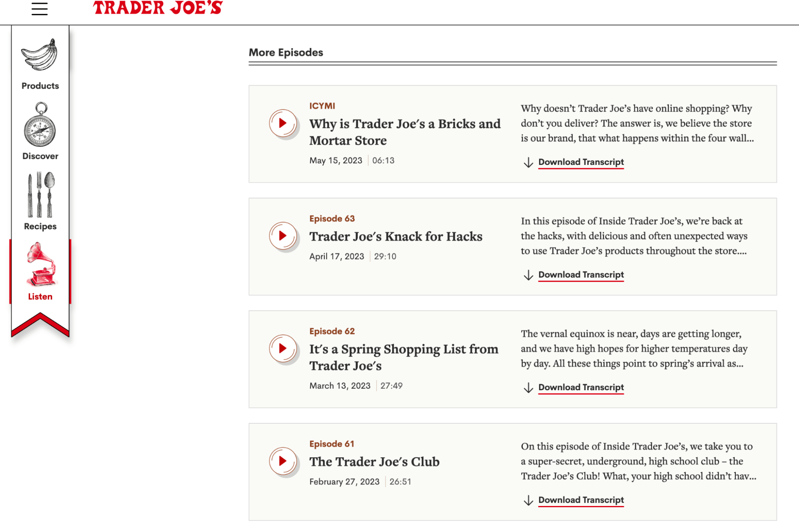The height and width of the screenshot is (532, 799).
Task: Click the duration '06:13'
Action: 383,161
